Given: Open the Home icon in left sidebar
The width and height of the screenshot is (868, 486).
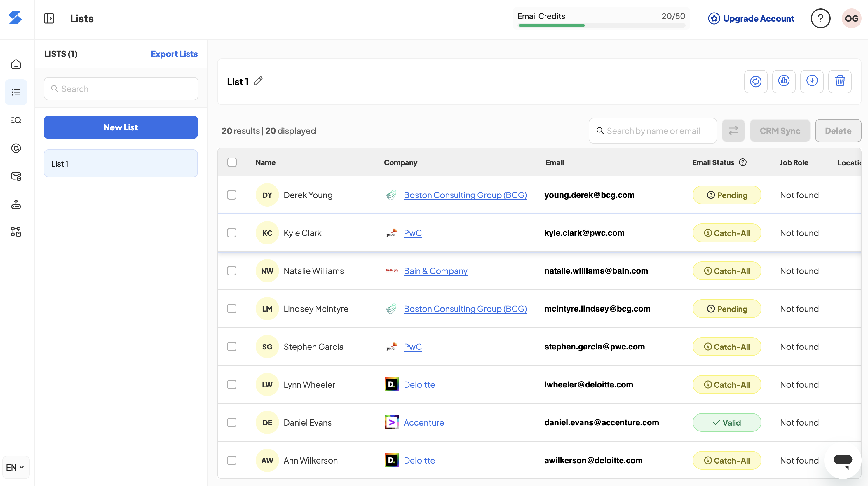Looking at the screenshot, I should tap(16, 64).
